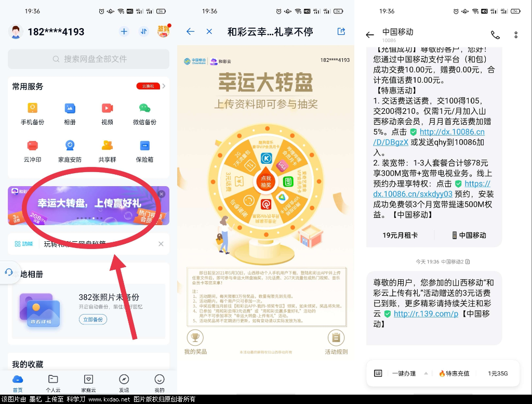532x404 pixels.
Task: Search in 搜索网盘全部文件 field
Action: pos(88,59)
